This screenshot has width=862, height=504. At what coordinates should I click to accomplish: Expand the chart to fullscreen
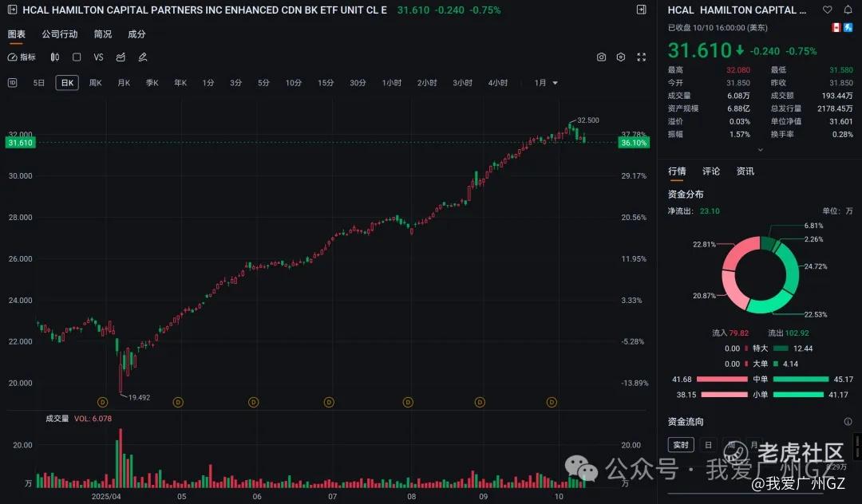click(641, 57)
